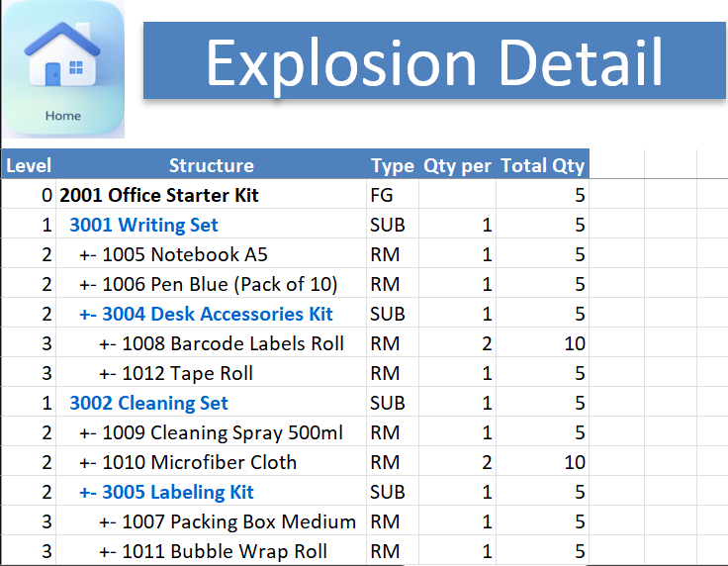Click the Home house icon
Image resolution: width=728 pixels, height=566 pixels.
click(x=62, y=67)
